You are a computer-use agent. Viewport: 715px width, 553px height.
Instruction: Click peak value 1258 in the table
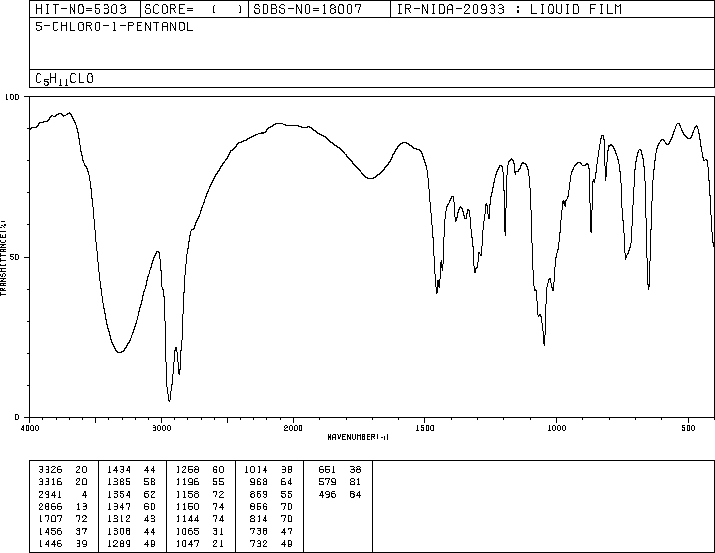[188, 470]
